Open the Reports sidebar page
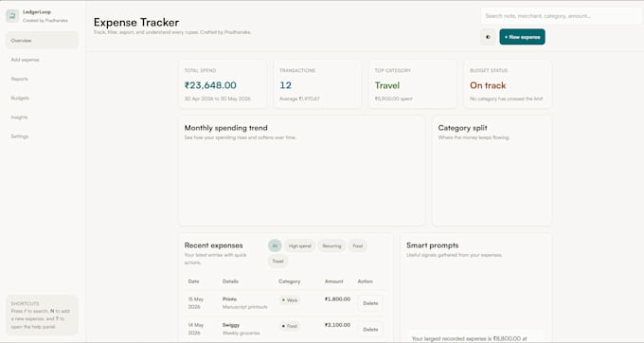The width and height of the screenshot is (644, 343). click(x=42, y=79)
